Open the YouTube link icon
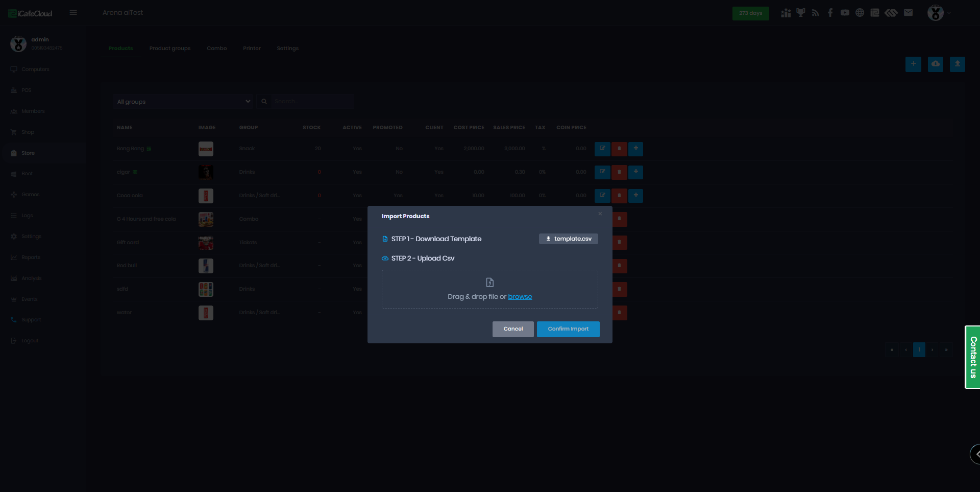 pyautogui.click(x=845, y=13)
